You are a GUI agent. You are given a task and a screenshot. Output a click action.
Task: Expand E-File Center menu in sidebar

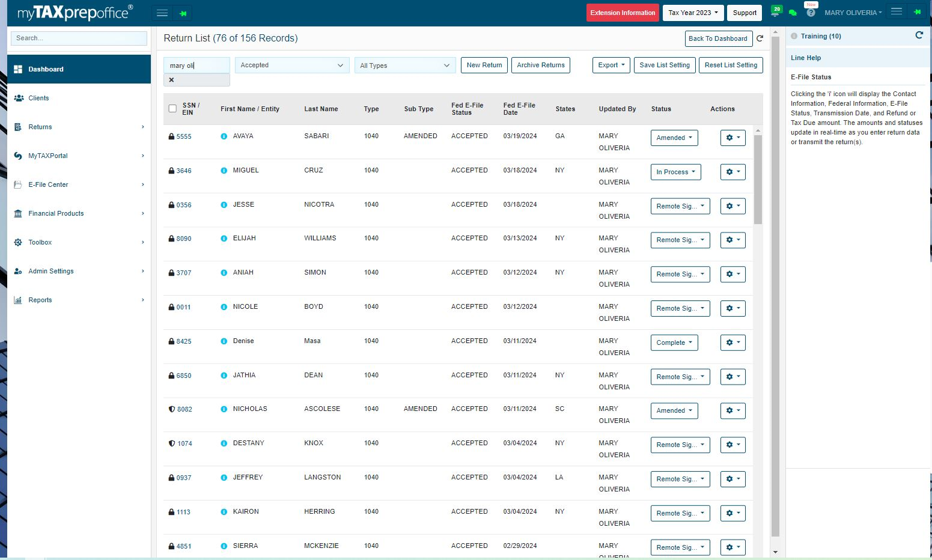79,184
